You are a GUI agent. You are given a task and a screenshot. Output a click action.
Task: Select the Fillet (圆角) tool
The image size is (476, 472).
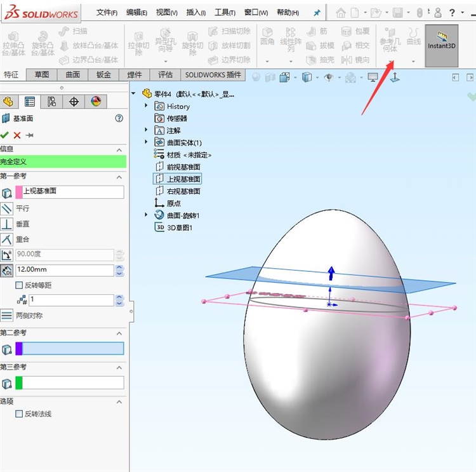(x=267, y=36)
